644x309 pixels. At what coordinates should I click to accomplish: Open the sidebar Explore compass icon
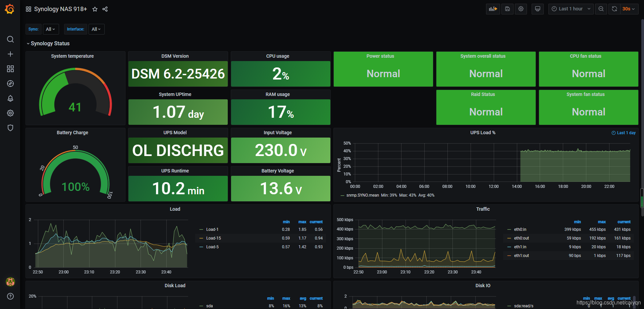tap(10, 84)
